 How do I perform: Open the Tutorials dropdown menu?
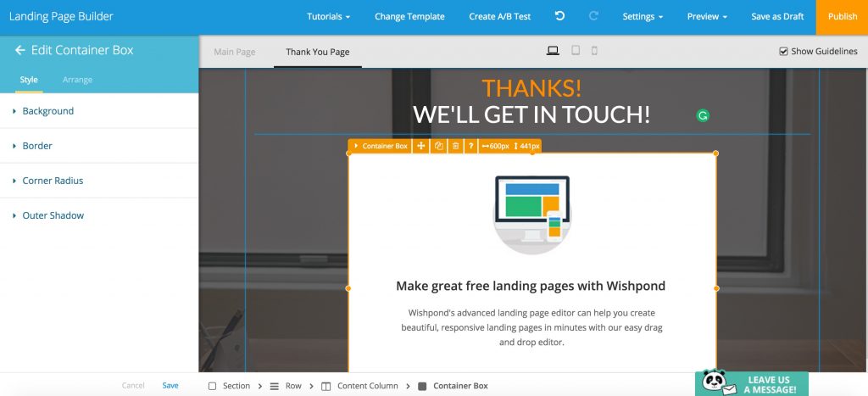tap(329, 16)
